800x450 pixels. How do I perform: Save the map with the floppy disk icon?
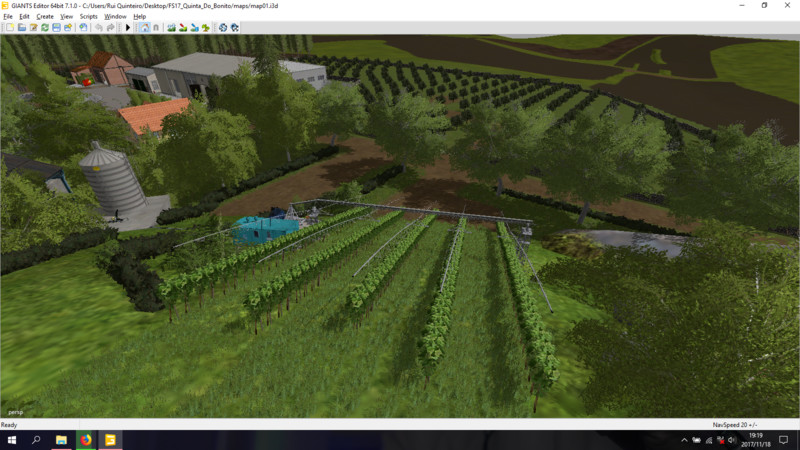tap(56, 27)
